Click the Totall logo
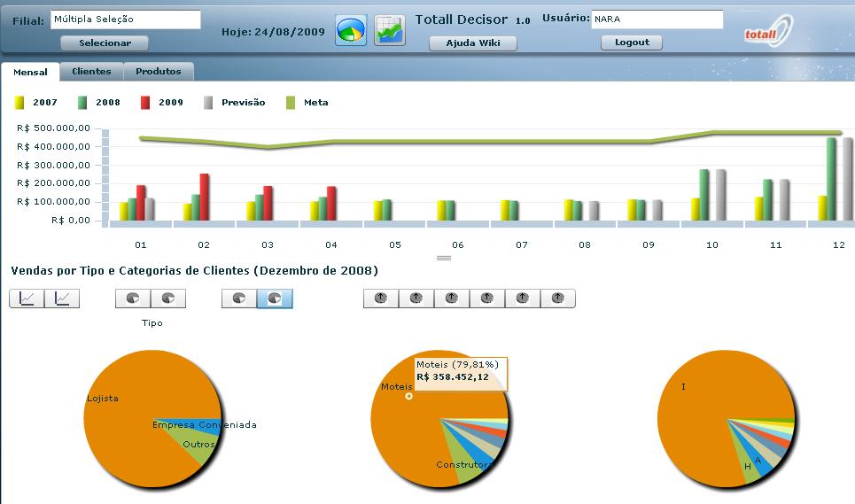 (768, 31)
